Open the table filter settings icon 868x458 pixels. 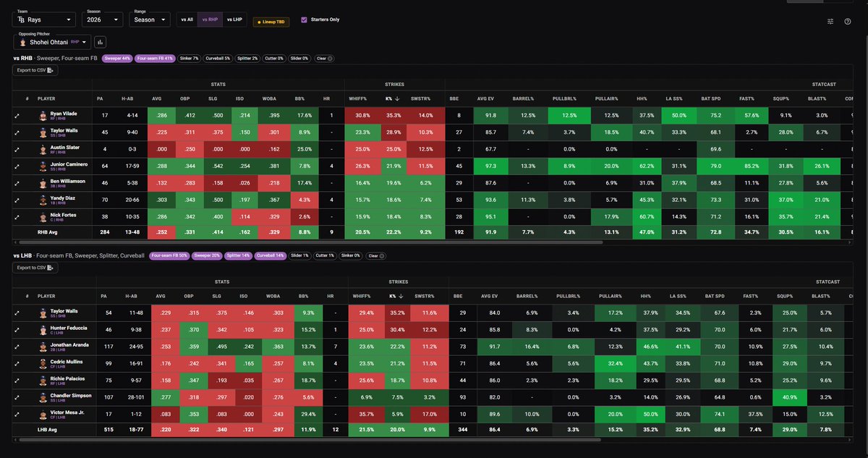pyautogui.click(x=830, y=21)
